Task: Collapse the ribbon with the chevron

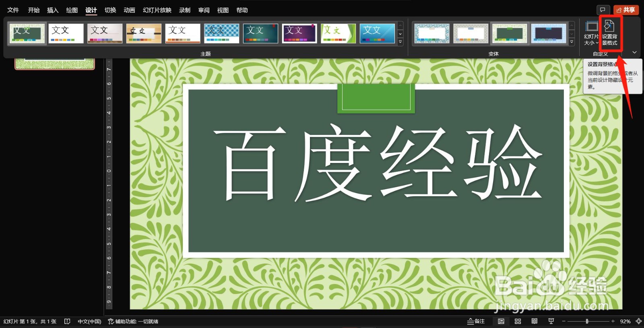Action: click(634, 52)
